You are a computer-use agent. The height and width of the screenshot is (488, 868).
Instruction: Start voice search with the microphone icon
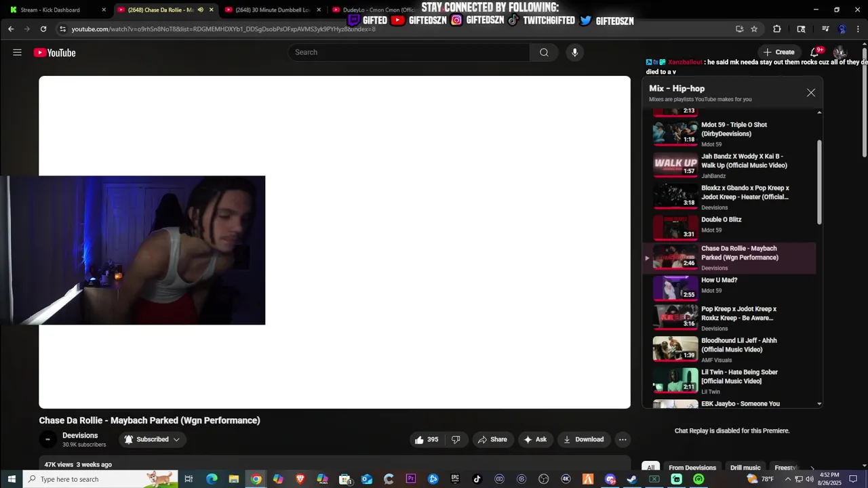574,52
